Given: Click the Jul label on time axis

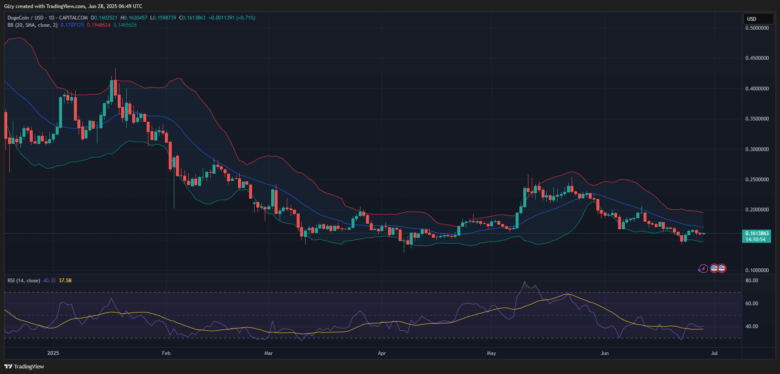Looking at the screenshot, I should coord(714,353).
